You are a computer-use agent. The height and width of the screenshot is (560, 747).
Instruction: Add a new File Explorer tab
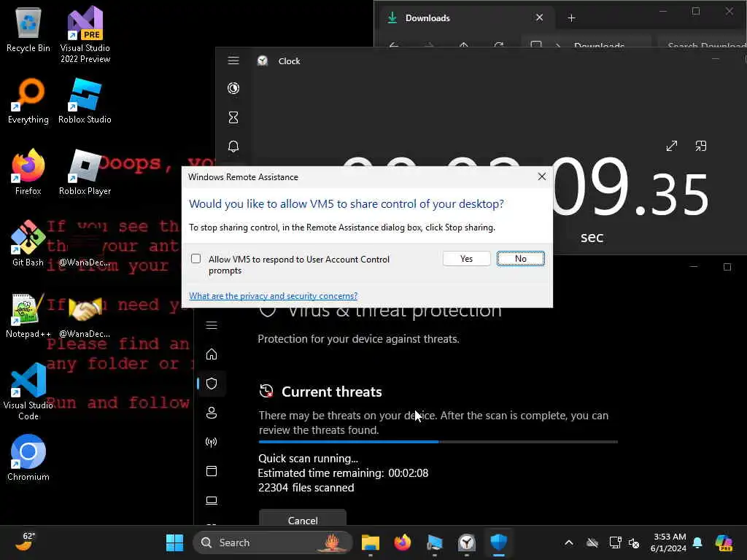[x=572, y=18]
